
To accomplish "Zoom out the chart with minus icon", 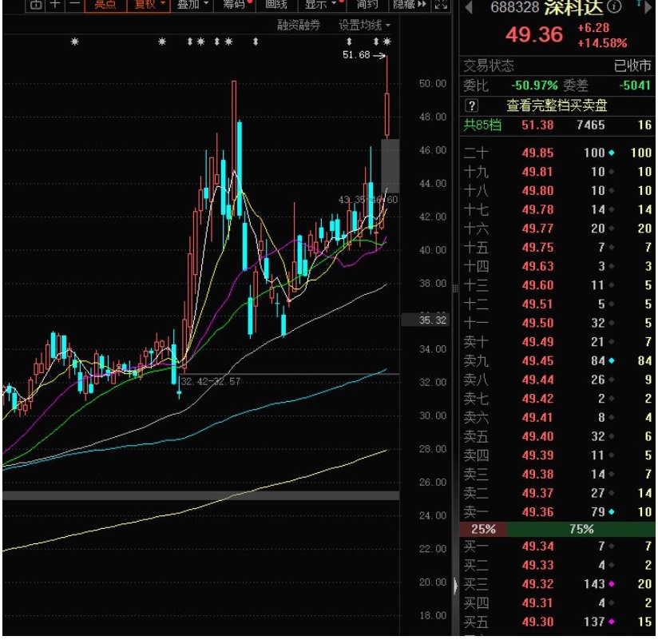I will (x=74, y=5).
